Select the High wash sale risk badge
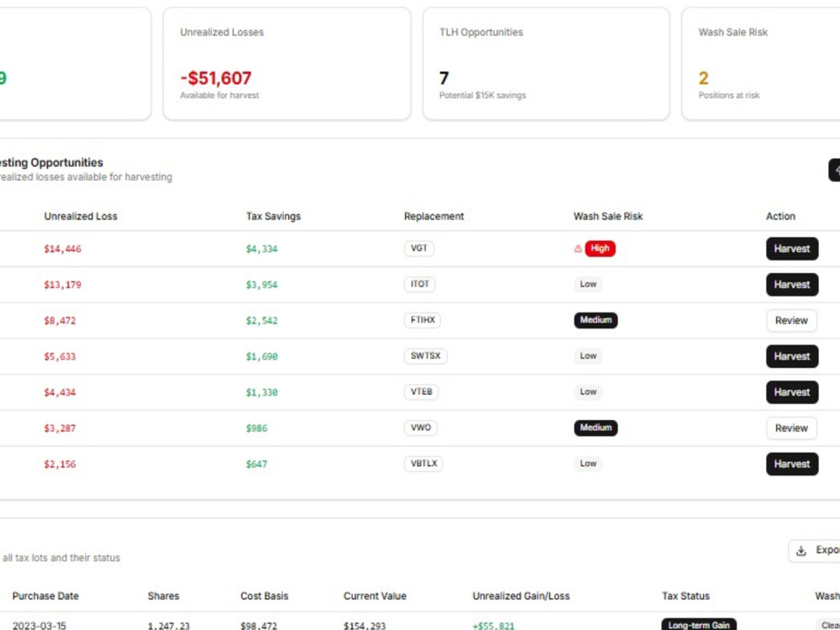Screen dimensions: 840x630 [600, 249]
